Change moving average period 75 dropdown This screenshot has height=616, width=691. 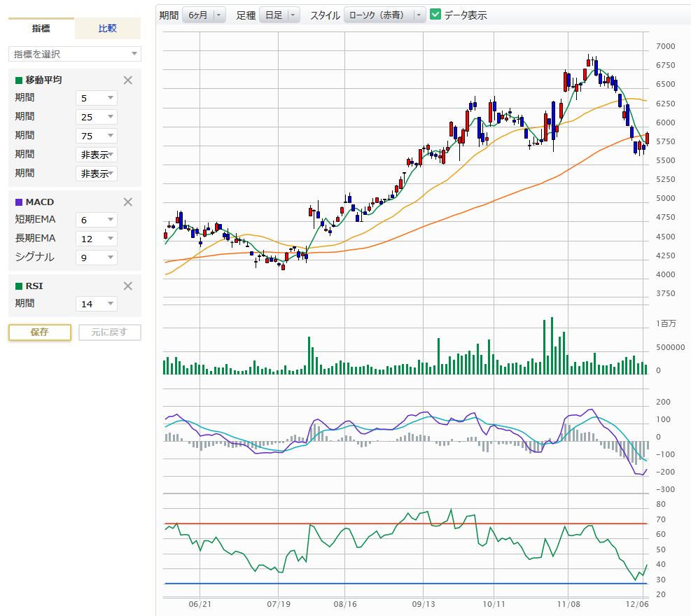click(x=97, y=136)
